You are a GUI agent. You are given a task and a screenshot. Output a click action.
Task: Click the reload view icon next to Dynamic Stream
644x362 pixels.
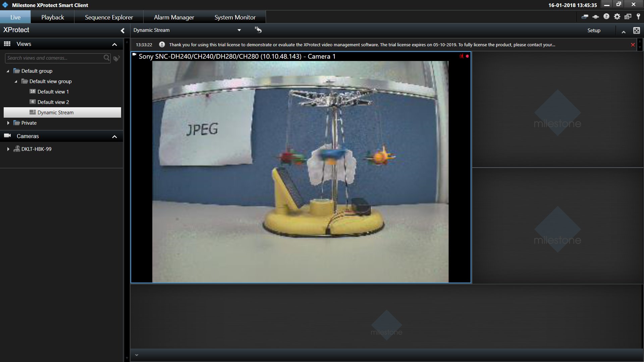258,30
